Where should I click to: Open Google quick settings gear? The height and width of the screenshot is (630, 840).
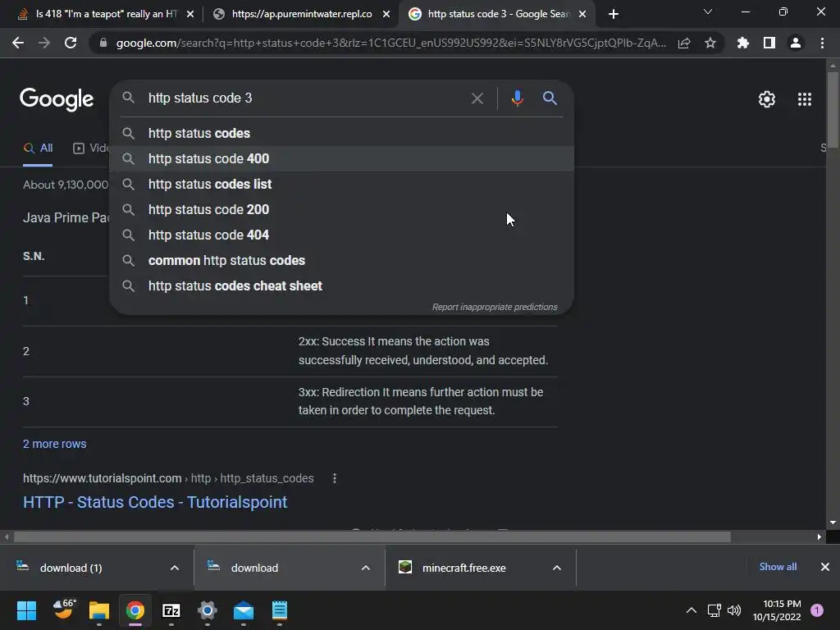click(x=767, y=99)
